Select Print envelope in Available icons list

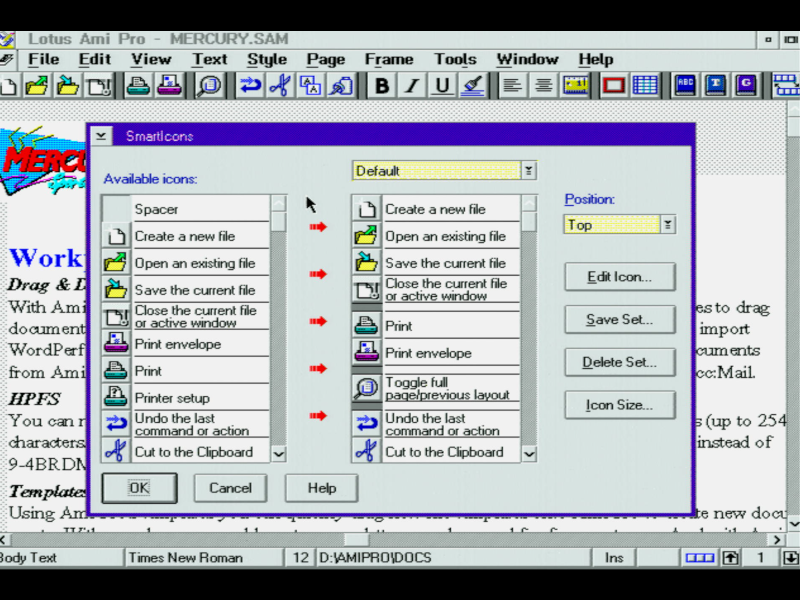click(x=186, y=344)
